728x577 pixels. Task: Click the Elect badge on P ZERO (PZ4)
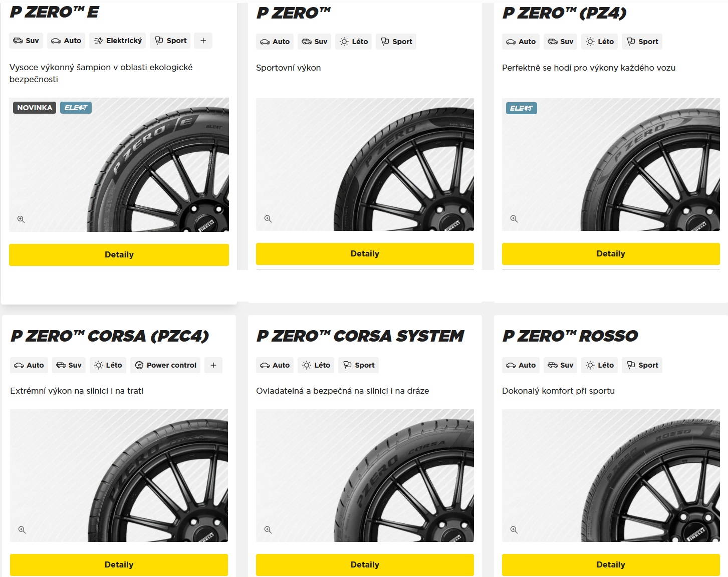pos(521,108)
